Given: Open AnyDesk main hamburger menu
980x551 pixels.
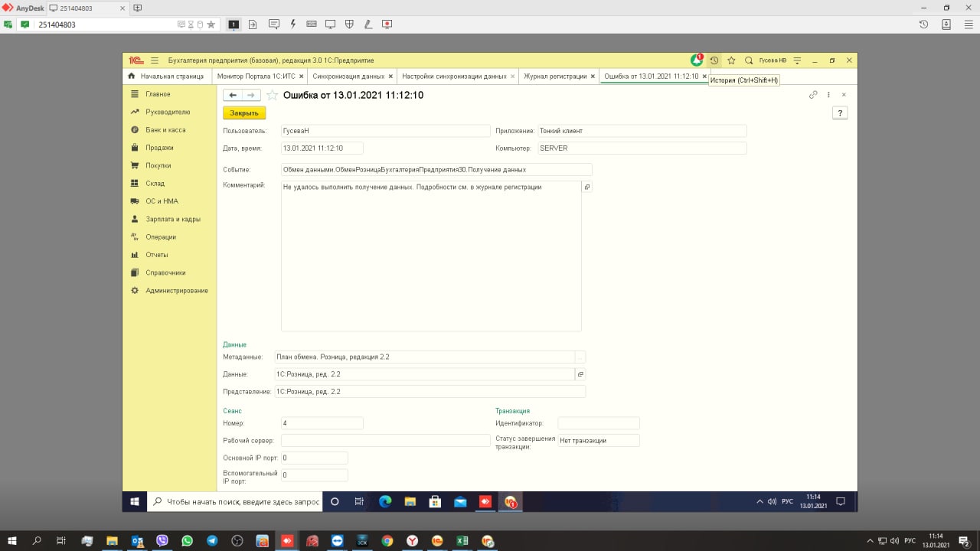Looking at the screenshot, I should coord(969,24).
